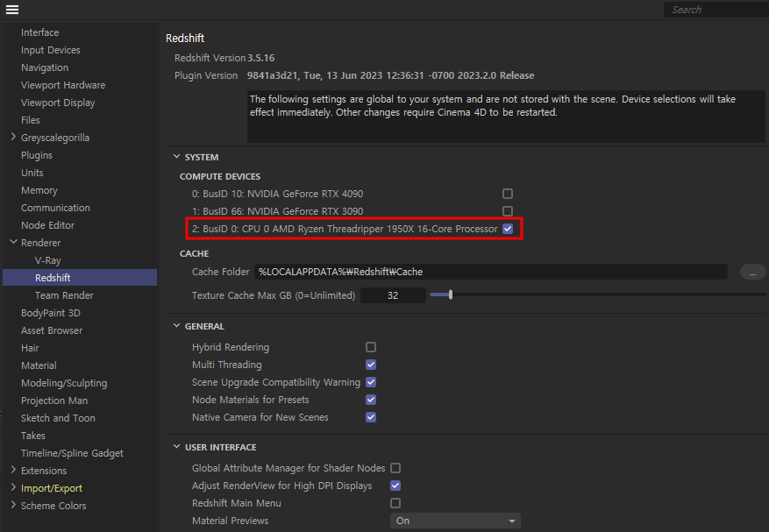Collapse the USER INTERFACE section
Image resolution: width=769 pixels, height=532 pixels.
coord(176,447)
